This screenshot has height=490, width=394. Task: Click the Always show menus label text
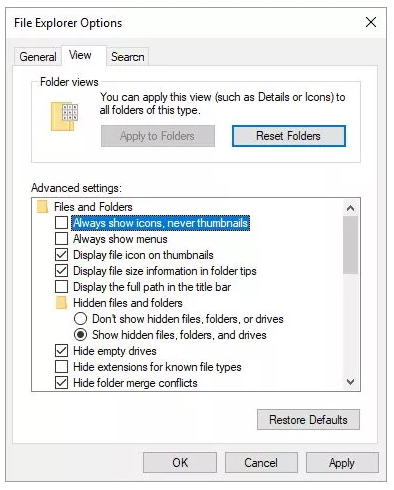[120, 239]
